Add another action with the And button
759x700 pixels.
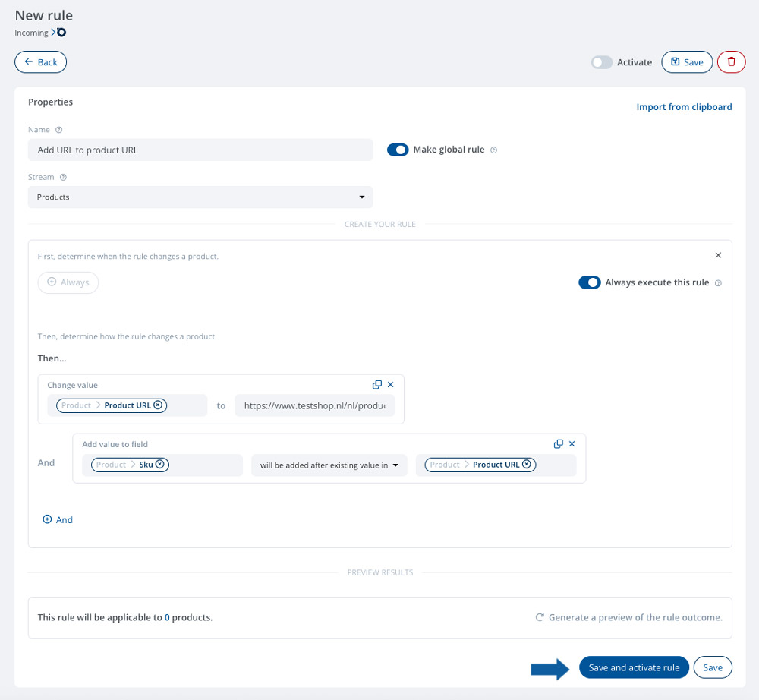tap(58, 519)
